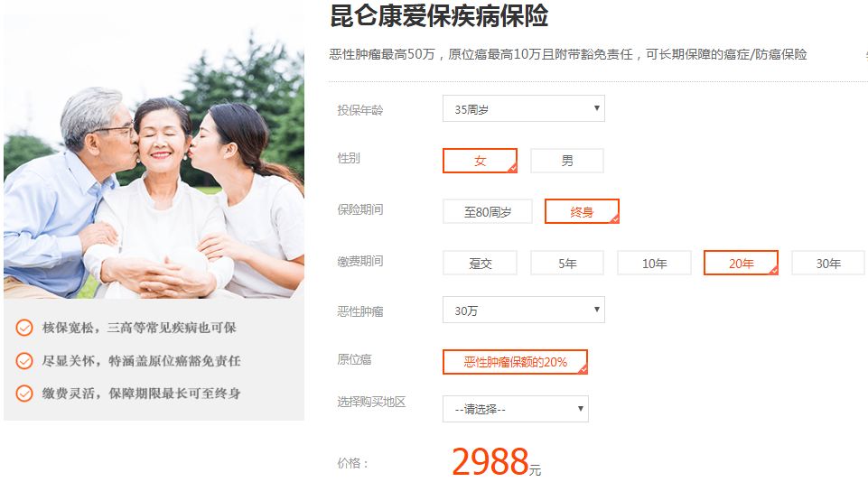Click the 恶性肿瘤 amount dropdown arrow

596,310
